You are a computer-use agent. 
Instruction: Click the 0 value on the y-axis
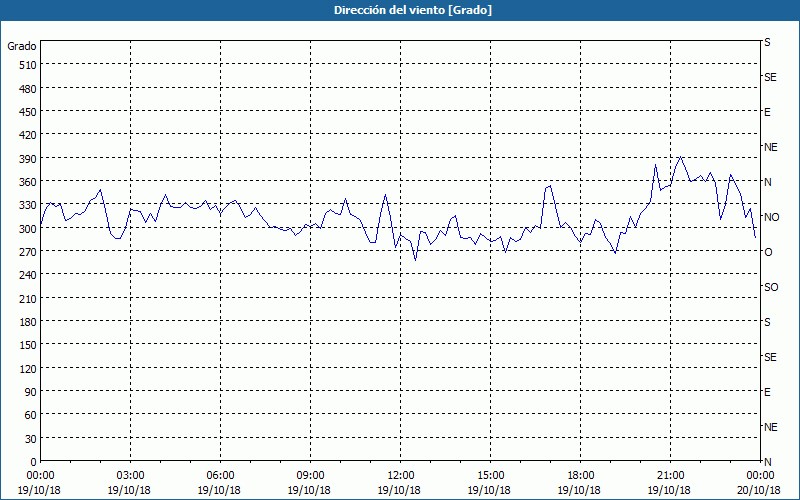pos(33,461)
